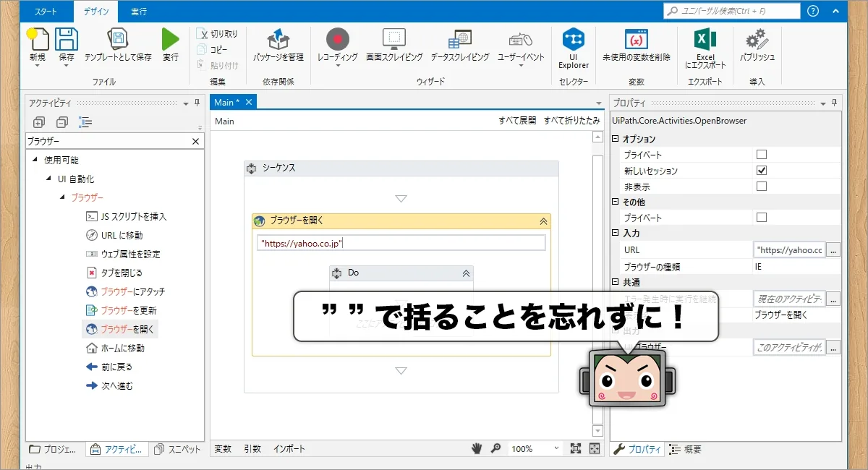Collapse the 使用可能 tree node
The height and width of the screenshot is (470, 868).
click(35, 160)
